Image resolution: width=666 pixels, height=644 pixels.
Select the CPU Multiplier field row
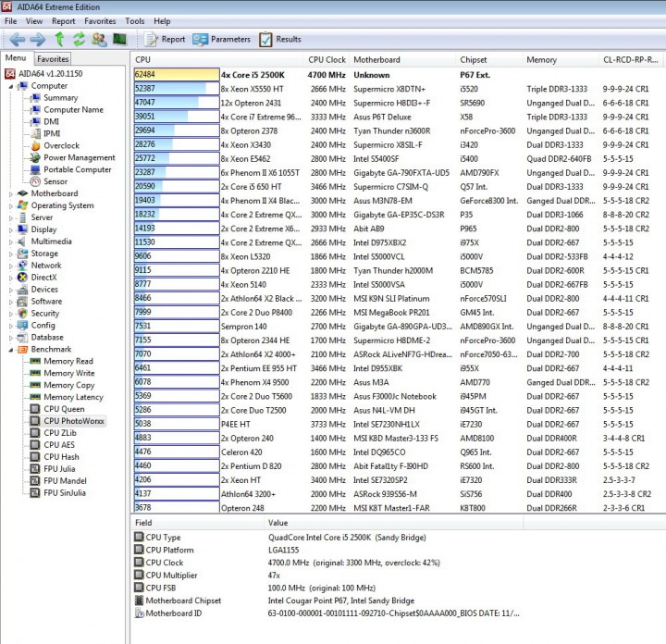click(327, 576)
